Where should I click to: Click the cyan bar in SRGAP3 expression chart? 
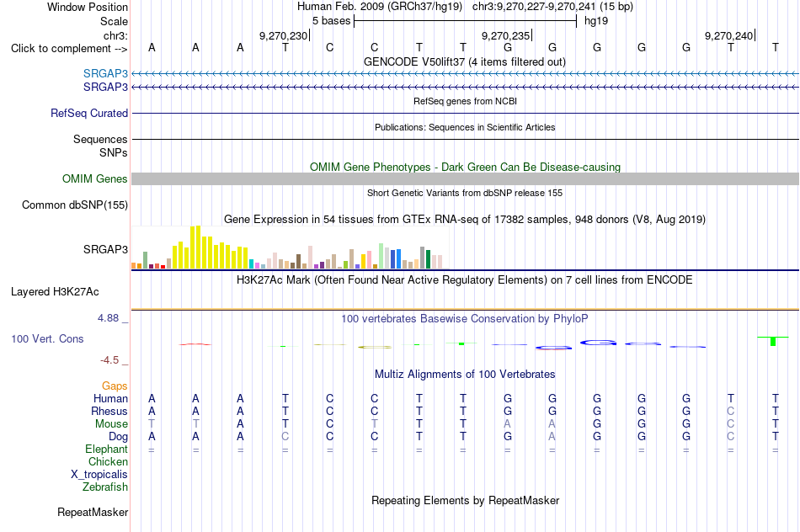[252, 263]
